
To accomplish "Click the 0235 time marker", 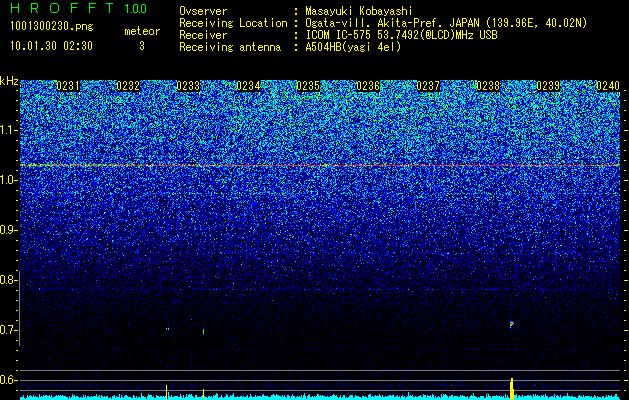I will (x=308, y=86).
